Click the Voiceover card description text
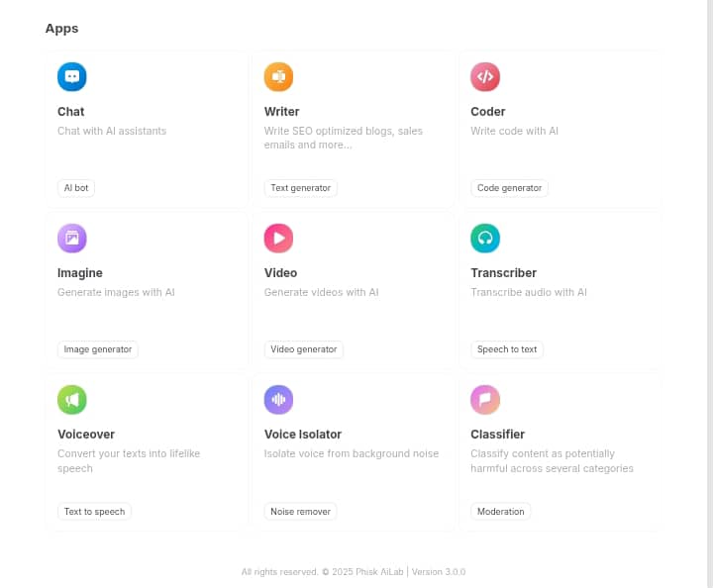 [129, 460]
